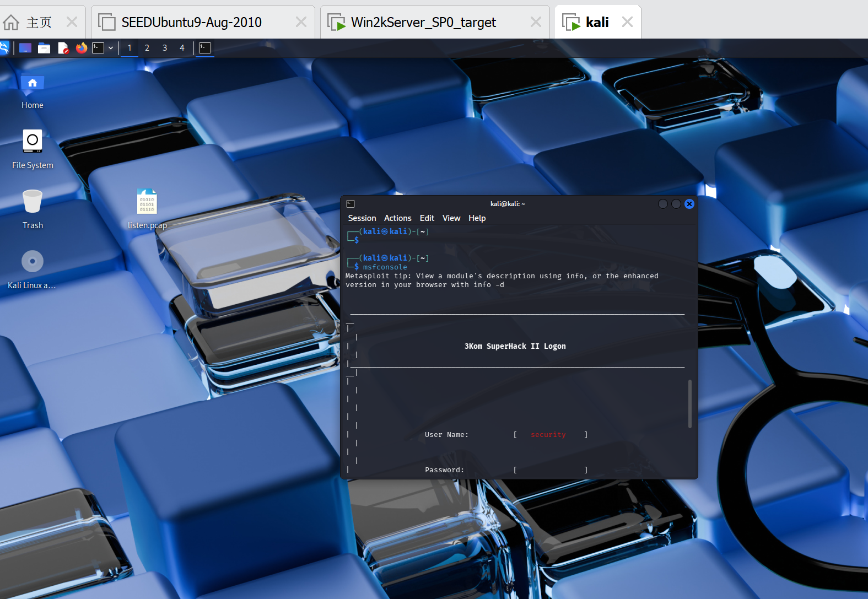Select the kali VM tab
Image resolution: width=868 pixels, height=599 pixels.
597,22
